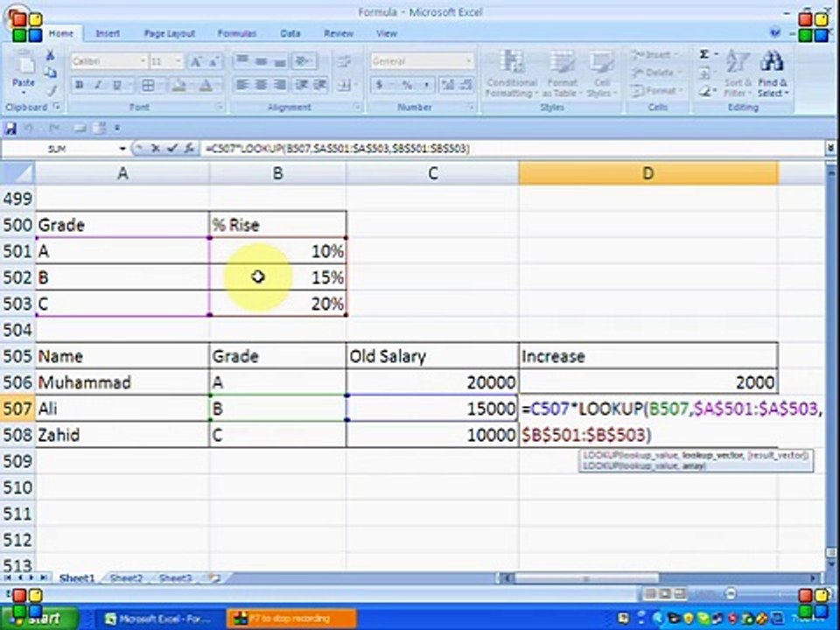Viewport: 840px width, 630px height.
Task: Expand the formula bar
Action: pyautogui.click(x=831, y=149)
